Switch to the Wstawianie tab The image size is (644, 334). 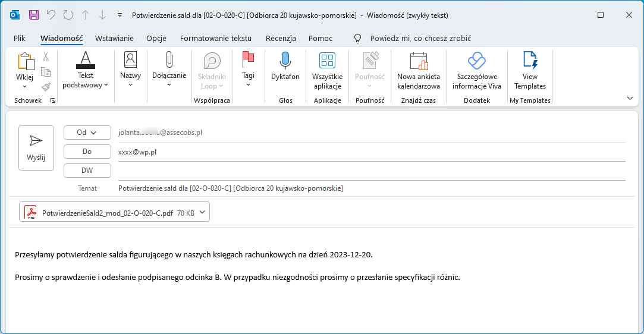[x=114, y=38]
